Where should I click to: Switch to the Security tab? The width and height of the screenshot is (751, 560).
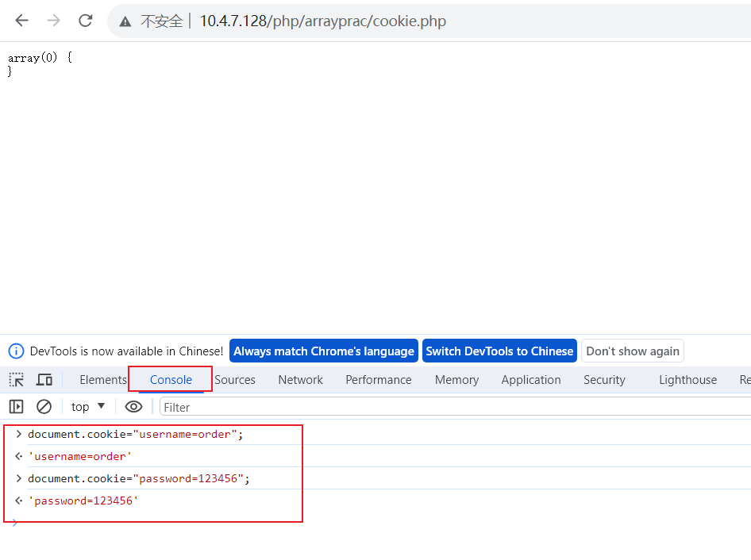coord(604,380)
